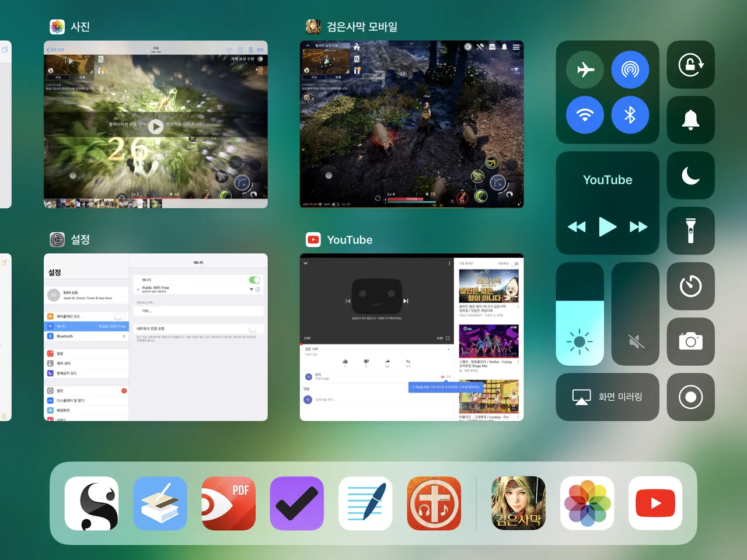Viewport: 747px width, 560px height.
Task: Tap the 설정 gear icon above its card
Action: (57, 240)
